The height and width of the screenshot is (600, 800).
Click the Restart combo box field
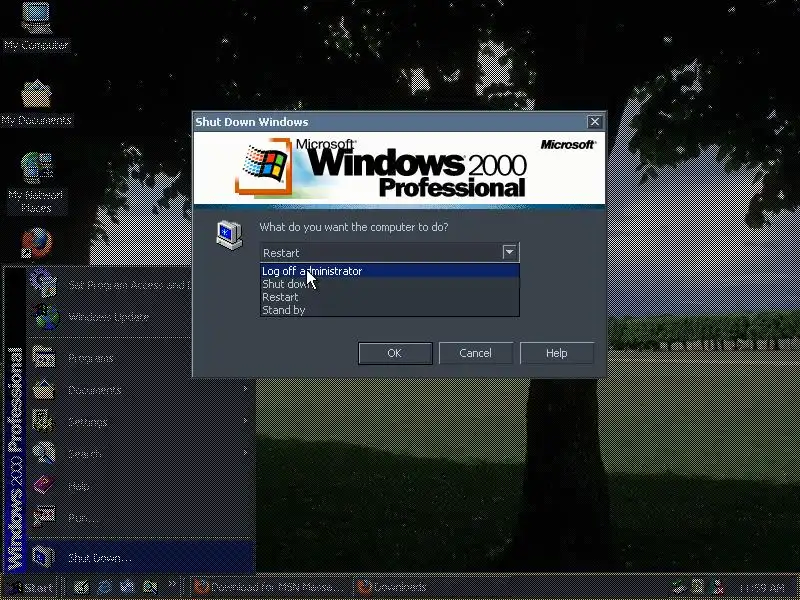[390, 253]
